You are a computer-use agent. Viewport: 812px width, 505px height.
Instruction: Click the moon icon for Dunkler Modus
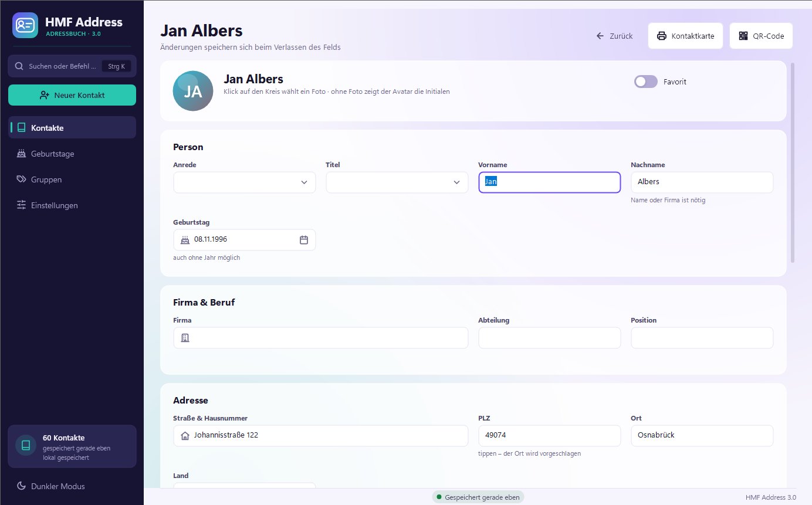tap(22, 486)
